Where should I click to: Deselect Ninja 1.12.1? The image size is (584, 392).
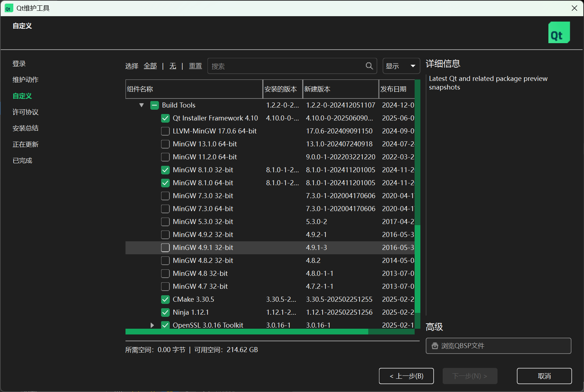[165, 312]
